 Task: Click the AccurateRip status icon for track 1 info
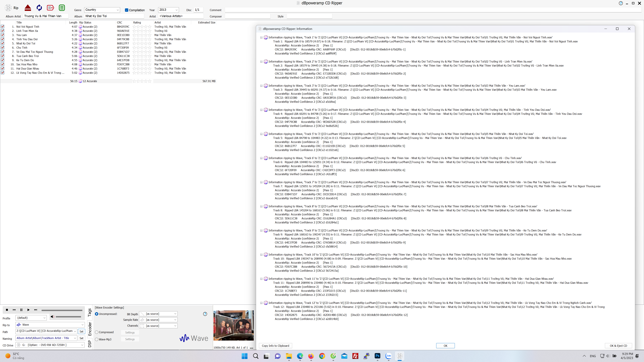[x=80, y=27]
